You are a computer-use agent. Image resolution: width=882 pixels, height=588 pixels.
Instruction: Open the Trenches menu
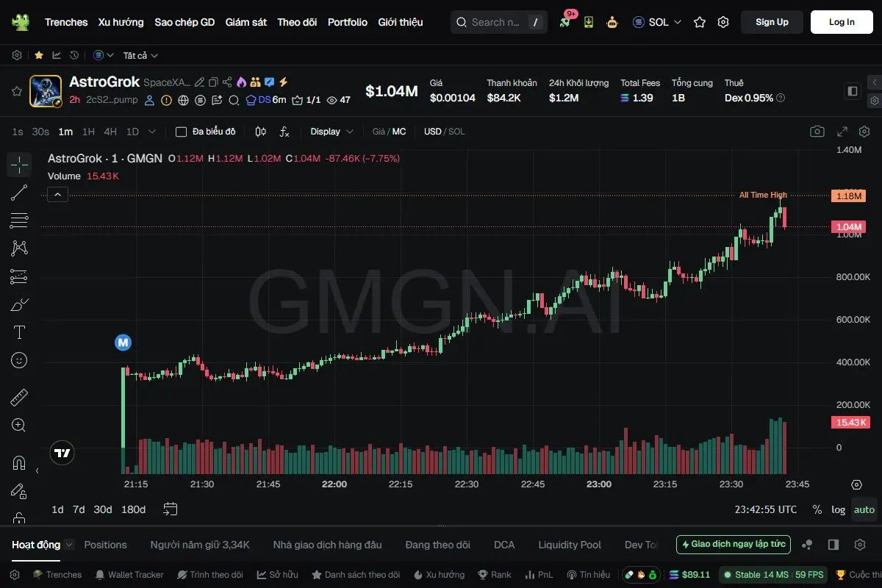coord(66,22)
